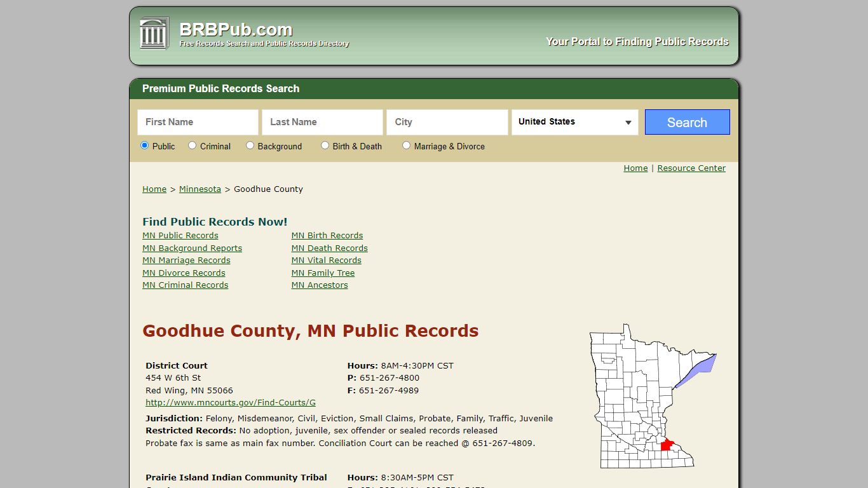Screen dimensions: 868x488
Task: Focus the First Name input field
Action: pyautogui.click(x=198, y=122)
